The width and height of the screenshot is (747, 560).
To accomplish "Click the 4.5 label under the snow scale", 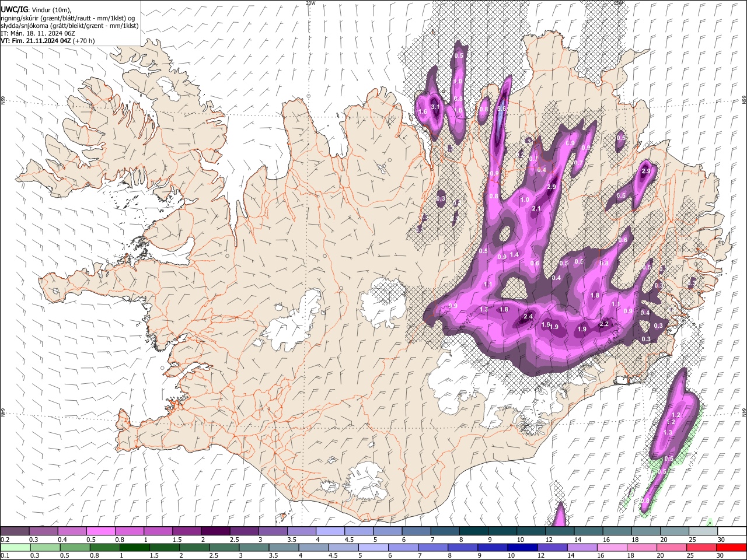I will click(x=349, y=540).
